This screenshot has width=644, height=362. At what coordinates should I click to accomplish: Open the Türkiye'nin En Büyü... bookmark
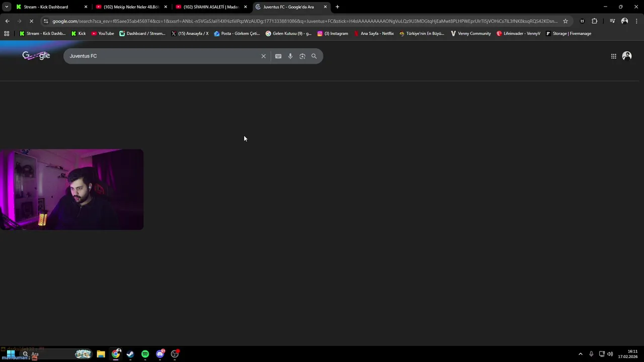pyautogui.click(x=422, y=34)
